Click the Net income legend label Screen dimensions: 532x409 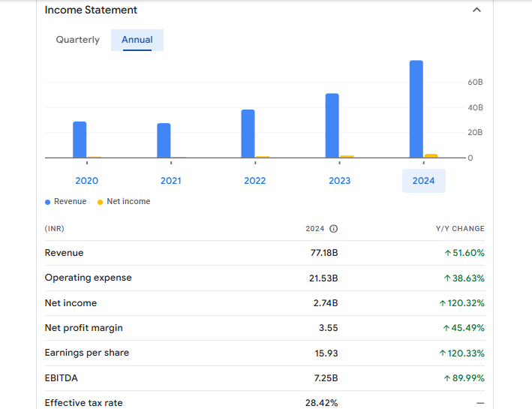(x=128, y=201)
